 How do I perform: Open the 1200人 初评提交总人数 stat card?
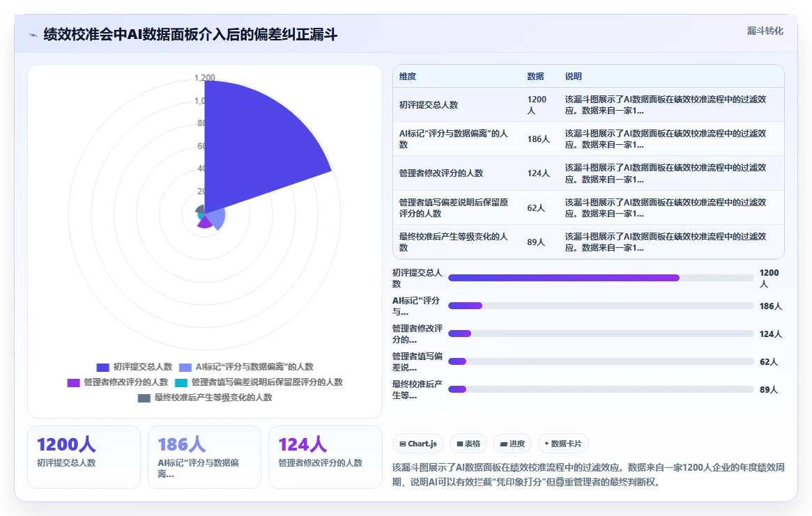coord(84,457)
